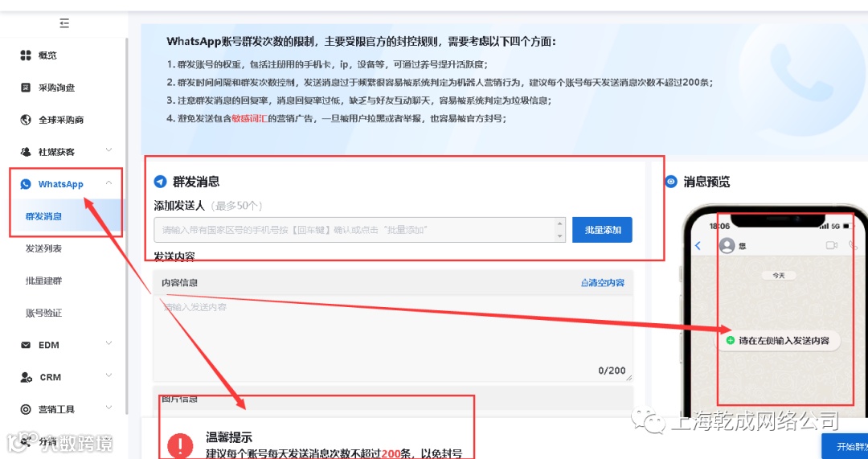Expand the CRM menu chevron
The image size is (868, 459).
pyautogui.click(x=109, y=376)
